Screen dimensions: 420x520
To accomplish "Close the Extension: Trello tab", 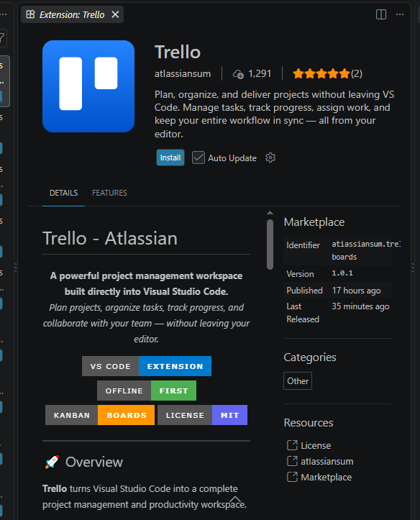I will click(115, 14).
